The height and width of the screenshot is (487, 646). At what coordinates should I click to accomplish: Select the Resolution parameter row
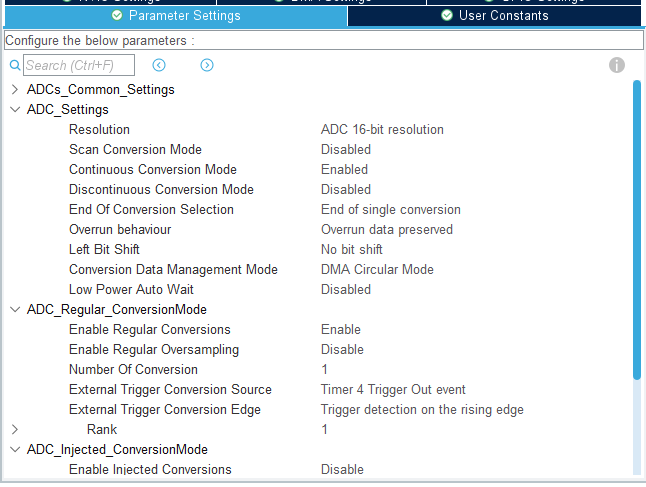(99, 130)
